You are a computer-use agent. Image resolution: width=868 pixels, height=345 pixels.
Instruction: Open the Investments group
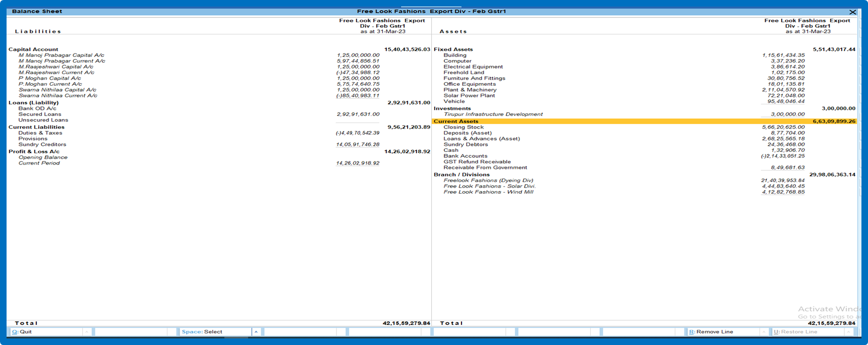click(x=645, y=108)
